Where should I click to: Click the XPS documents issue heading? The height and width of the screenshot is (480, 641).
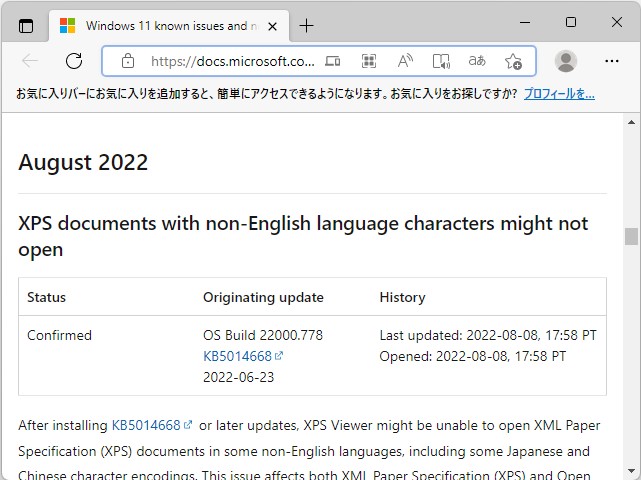click(x=303, y=236)
